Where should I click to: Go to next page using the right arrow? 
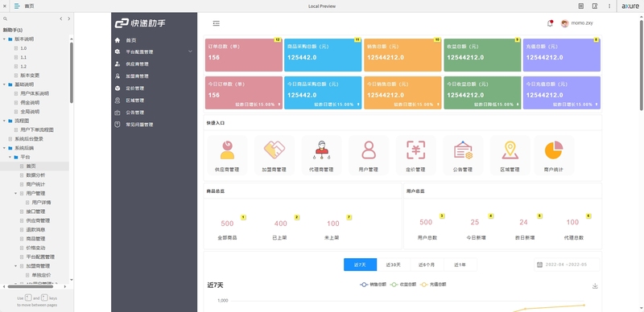pyautogui.click(x=68, y=18)
